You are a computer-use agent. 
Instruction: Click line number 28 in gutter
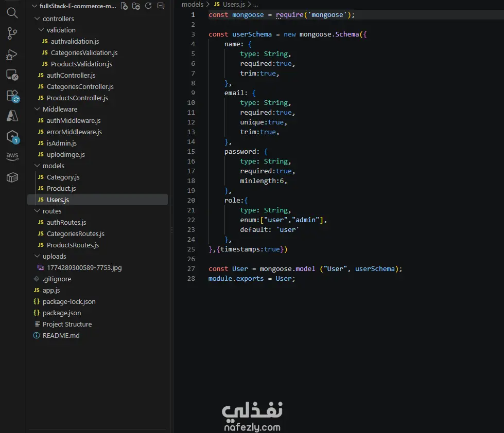click(191, 279)
